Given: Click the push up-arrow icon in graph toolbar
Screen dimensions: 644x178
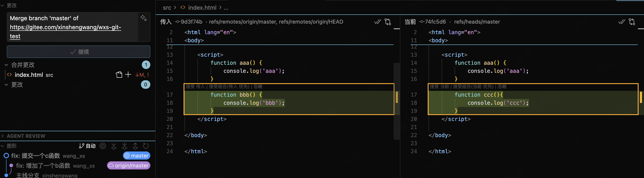Looking at the screenshot, I should [135, 146].
